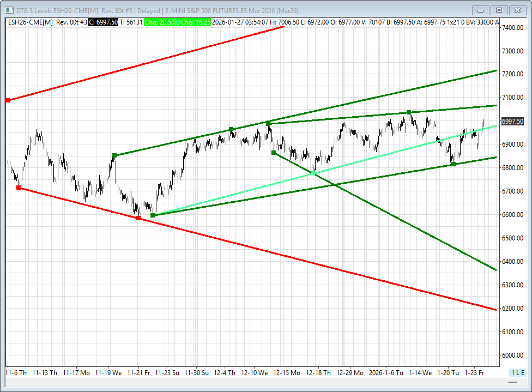The width and height of the screenshot is (532, 392).
Task: Maximize the DTG S Levels chart window
Action: click(x=498, y=10)
